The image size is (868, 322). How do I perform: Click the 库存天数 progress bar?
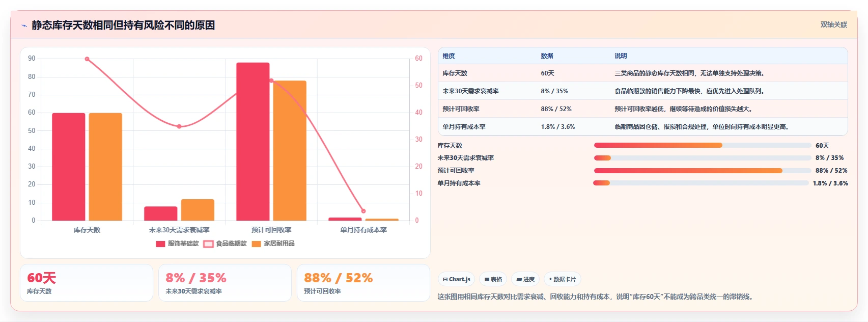702,145
